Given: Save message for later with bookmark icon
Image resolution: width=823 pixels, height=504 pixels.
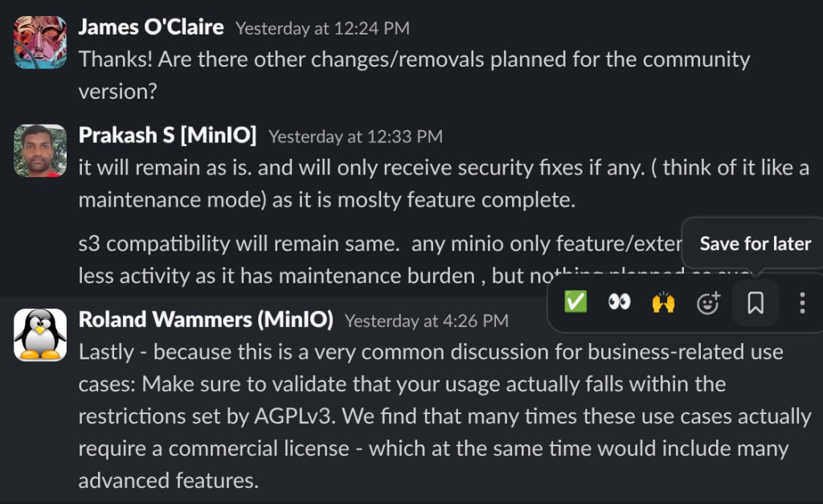Looking at the screenshot, I should coord(755,303).
